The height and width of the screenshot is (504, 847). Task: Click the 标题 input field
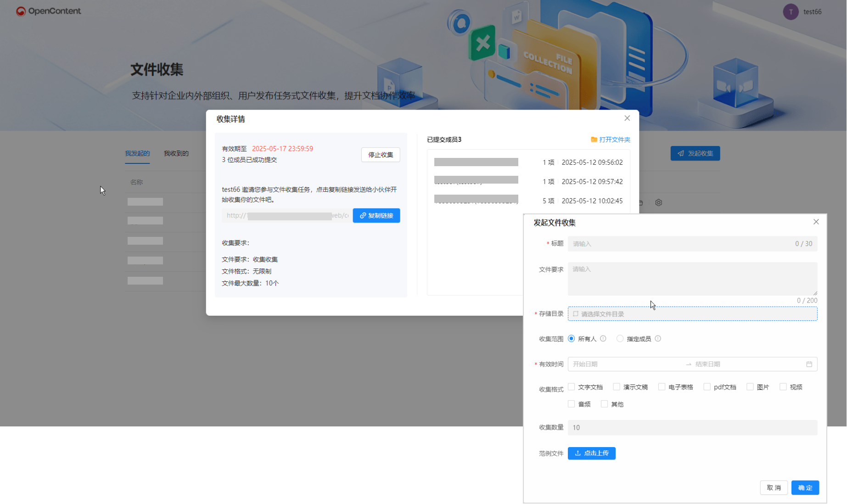coord(692,244)
